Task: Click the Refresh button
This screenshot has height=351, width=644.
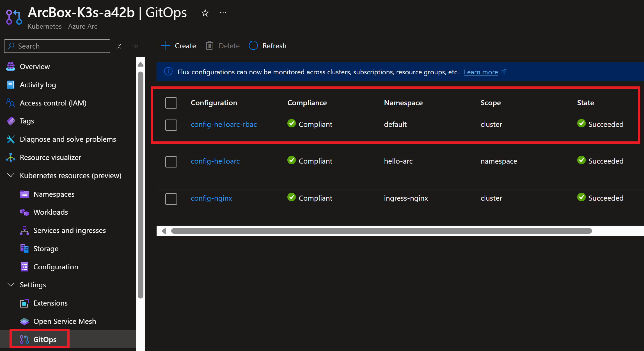Action: (x=268, y=46)
